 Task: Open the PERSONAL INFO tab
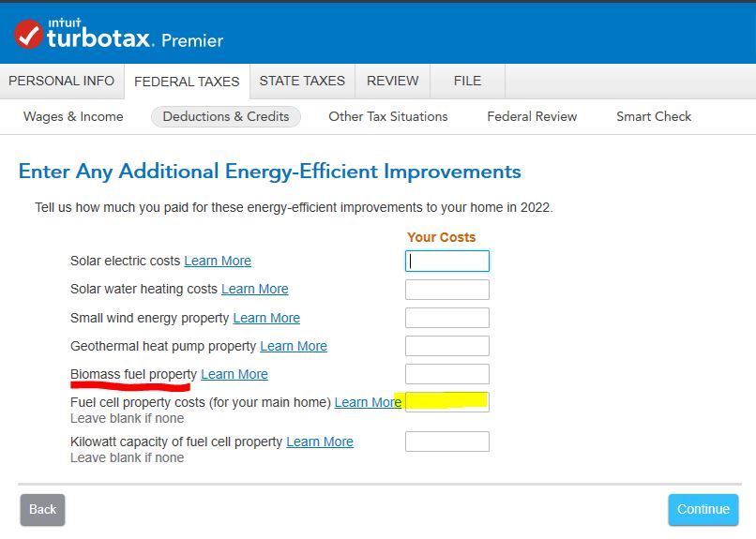pos(62,81)
